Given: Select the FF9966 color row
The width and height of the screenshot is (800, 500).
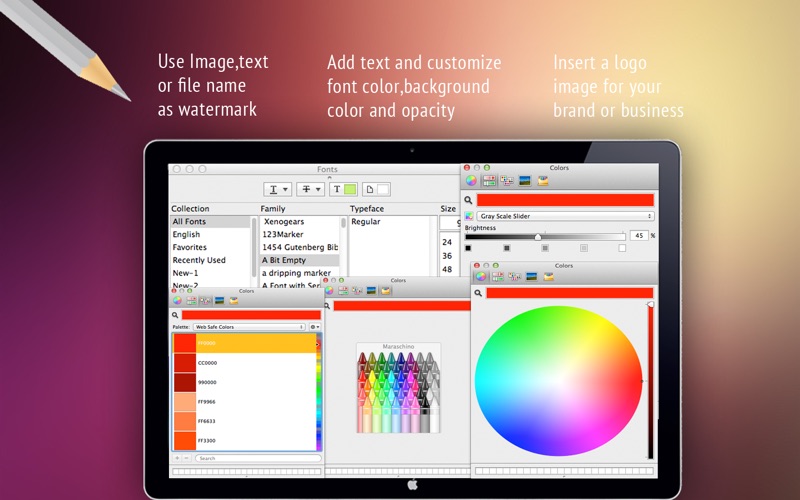Looking at the screenshot, I should [x=244, y=402].
